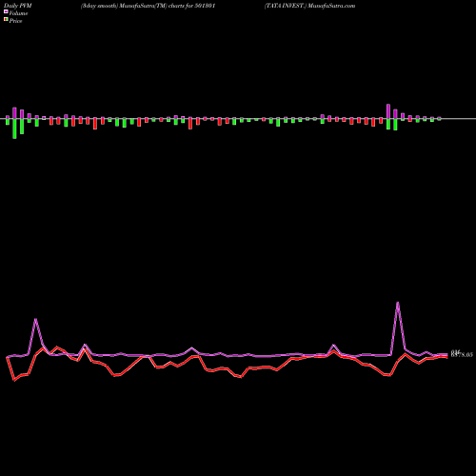Click the '(3day smooth) MunafaSutra(TM) charts for 501301' heading

(x=148, y=6)
